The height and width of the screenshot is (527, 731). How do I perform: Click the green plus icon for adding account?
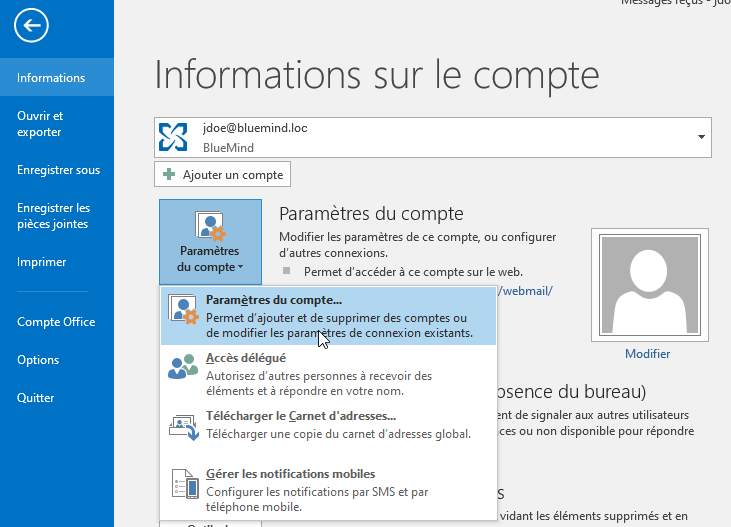coord(169,175)
